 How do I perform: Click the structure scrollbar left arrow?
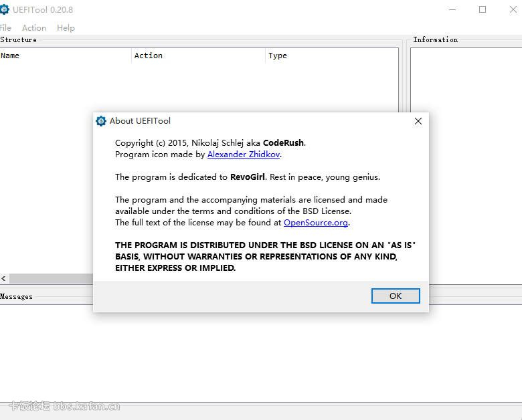[3, 279]
